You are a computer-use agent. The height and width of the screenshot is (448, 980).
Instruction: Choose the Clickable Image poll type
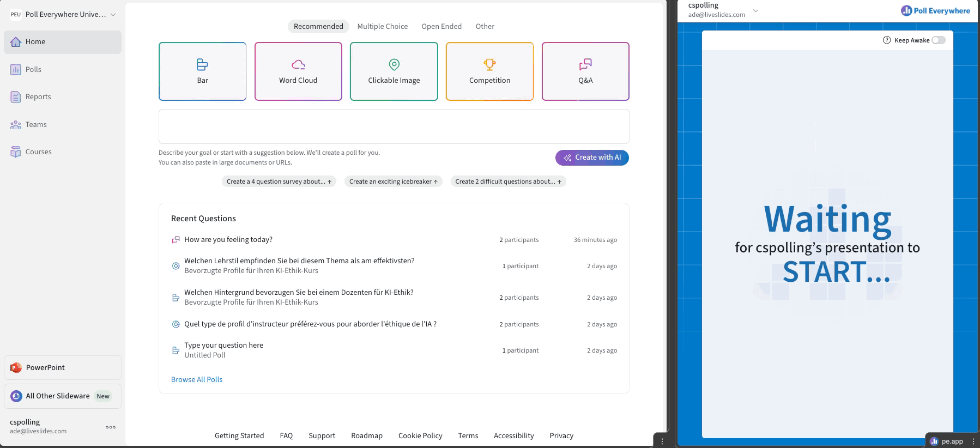point(394,71)
